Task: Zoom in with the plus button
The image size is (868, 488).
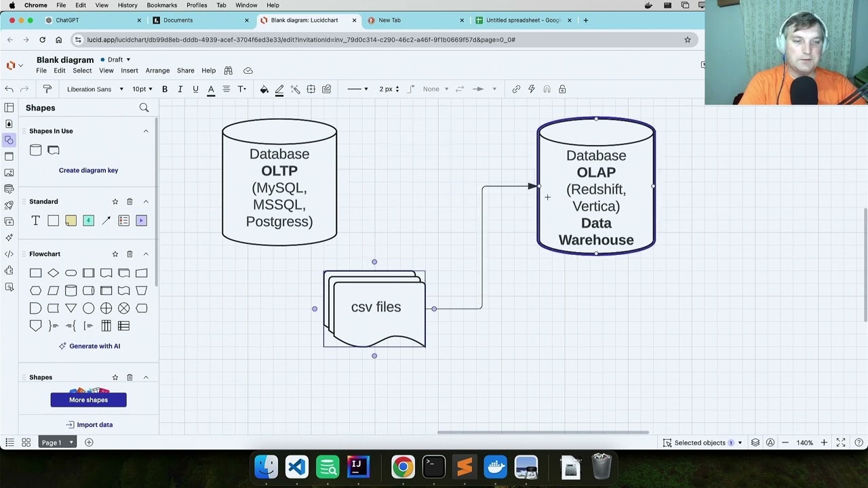Action: point(824,443)
